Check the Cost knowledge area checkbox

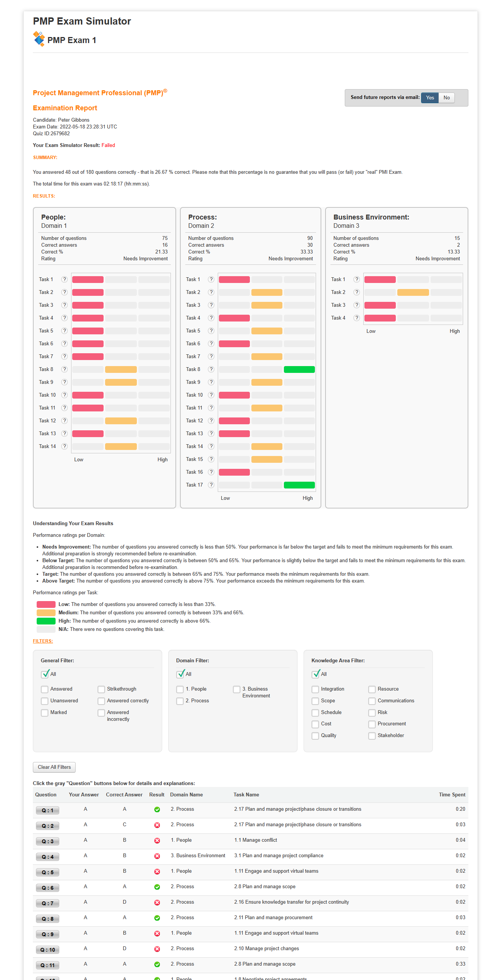coord(315,724)
